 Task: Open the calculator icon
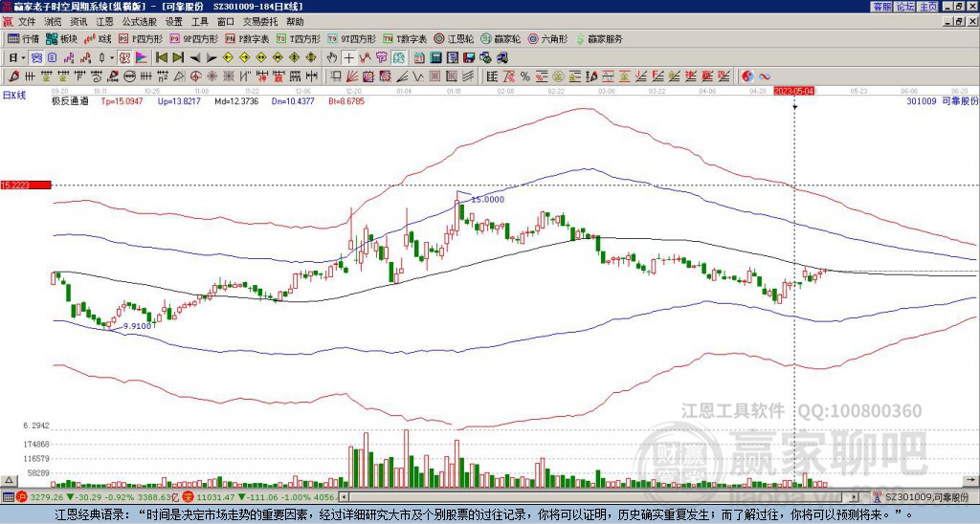pos(435,57)
